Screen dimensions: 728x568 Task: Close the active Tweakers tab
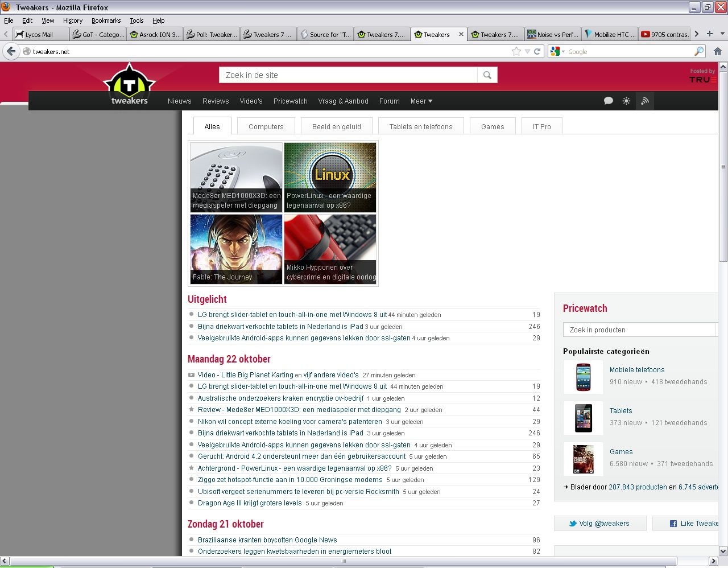(461, 34)
